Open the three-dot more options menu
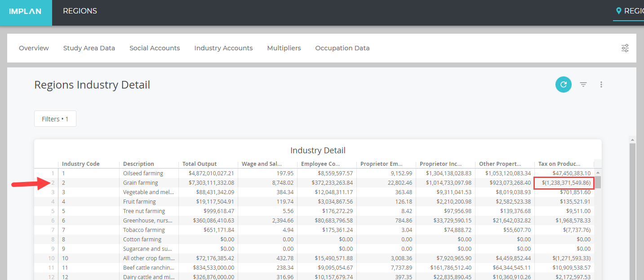The height and width of the screenshot is (280, 644). coord(601,84)
